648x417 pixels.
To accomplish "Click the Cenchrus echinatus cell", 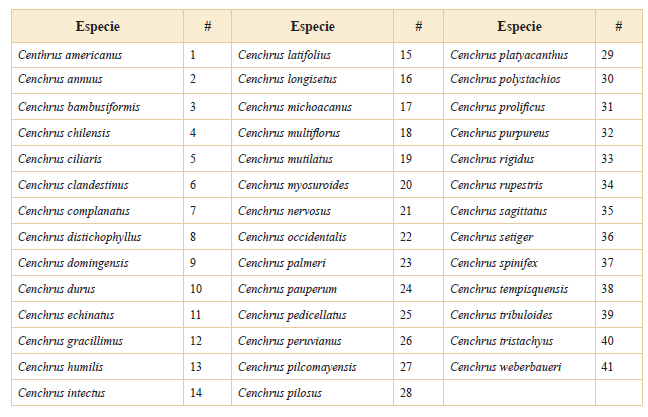I will 98,315.
